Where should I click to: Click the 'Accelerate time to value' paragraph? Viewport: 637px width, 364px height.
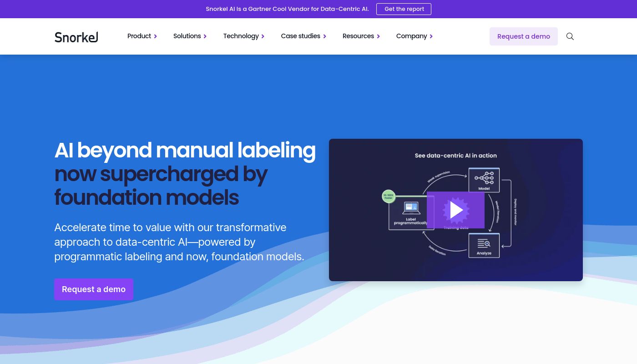pos(179,242)
